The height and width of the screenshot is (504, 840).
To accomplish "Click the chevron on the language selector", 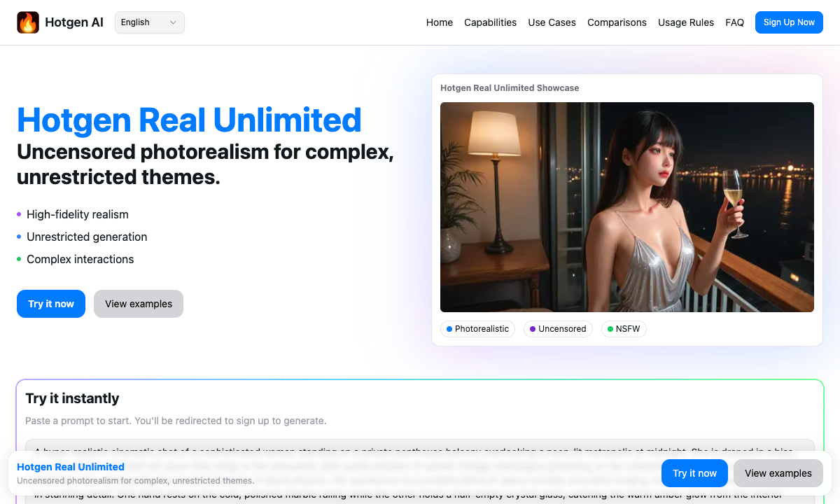I will pos(173,22).
